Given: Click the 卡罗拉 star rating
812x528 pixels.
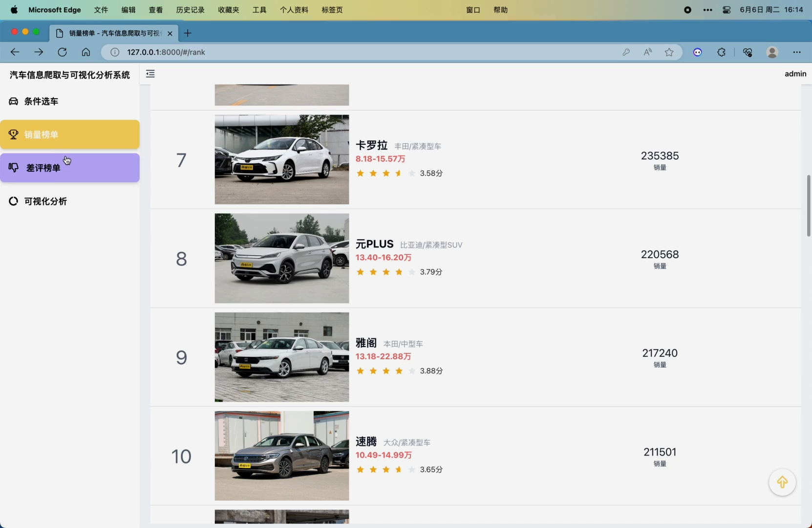Looking at the screenshot, I should pyautogui.click(x=386, y=173).
